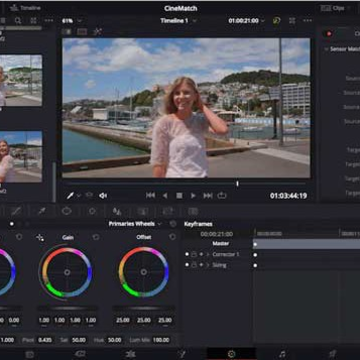Open the 3D palette icon
Screen dimensions: 360x360
(x=193, y=211)
